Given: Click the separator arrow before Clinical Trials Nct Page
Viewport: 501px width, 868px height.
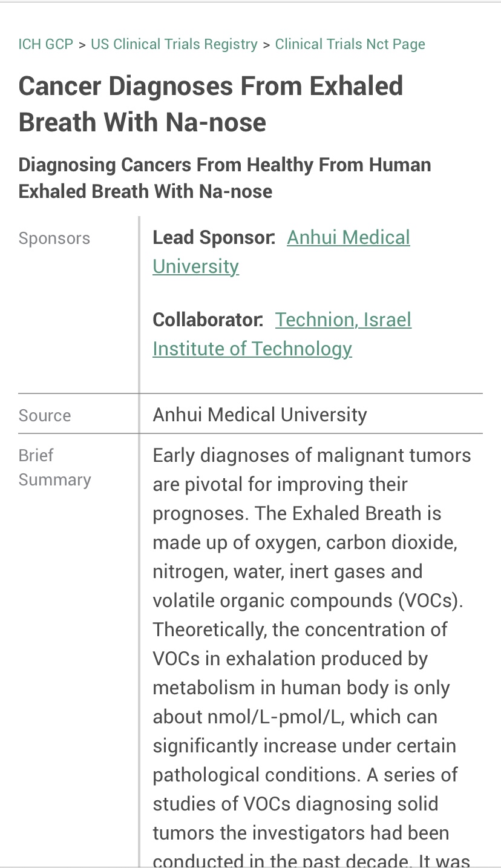Looking at the screenshot, I should click(266, 45).
